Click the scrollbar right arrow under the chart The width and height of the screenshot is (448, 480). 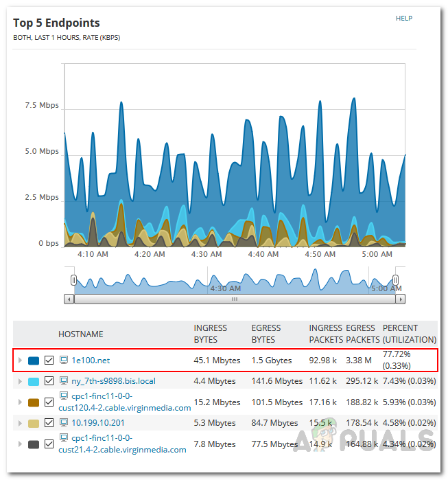coord(400,299)
